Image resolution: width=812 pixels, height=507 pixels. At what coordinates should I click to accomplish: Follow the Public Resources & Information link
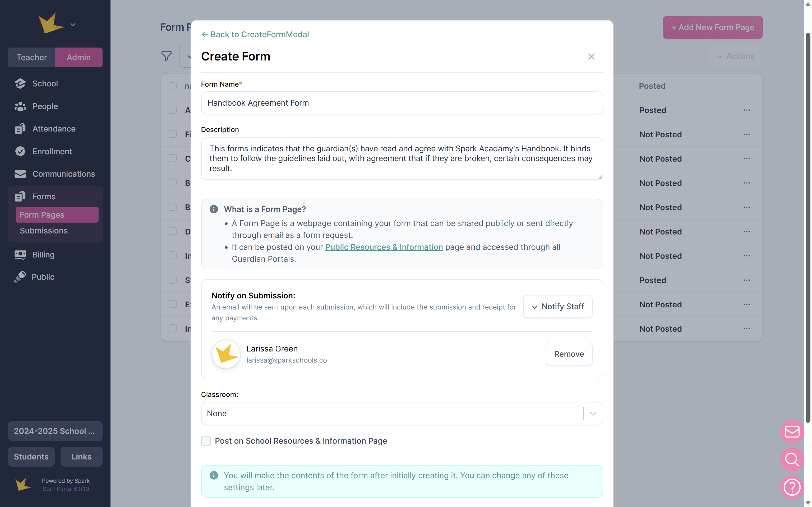(x=384, y=247)
